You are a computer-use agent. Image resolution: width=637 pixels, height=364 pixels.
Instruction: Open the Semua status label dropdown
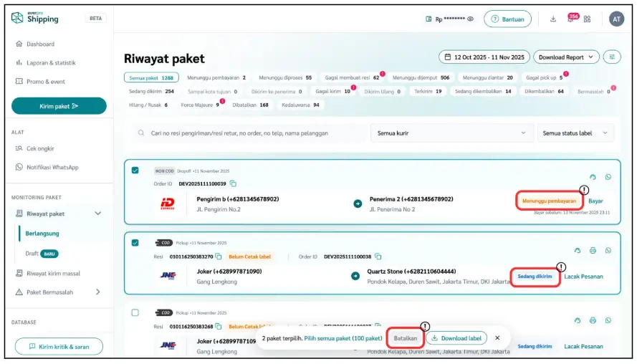pos(575,133)
